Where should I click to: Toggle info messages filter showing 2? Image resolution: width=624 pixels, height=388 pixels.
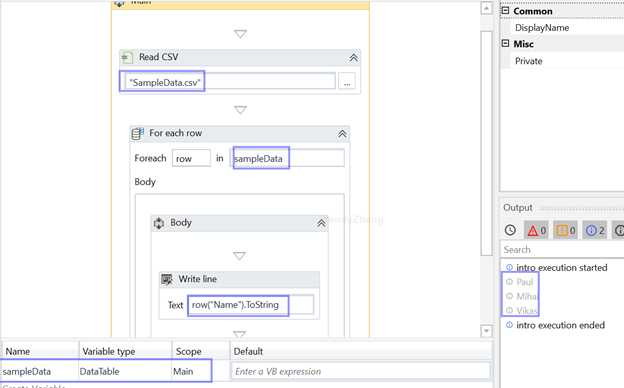(x=595, y=230)
